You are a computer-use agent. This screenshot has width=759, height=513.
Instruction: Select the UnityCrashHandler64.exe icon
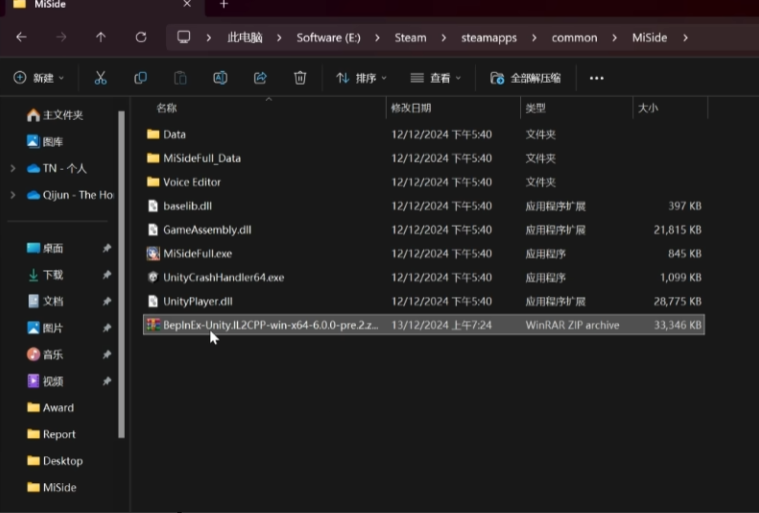coord(153,277)
